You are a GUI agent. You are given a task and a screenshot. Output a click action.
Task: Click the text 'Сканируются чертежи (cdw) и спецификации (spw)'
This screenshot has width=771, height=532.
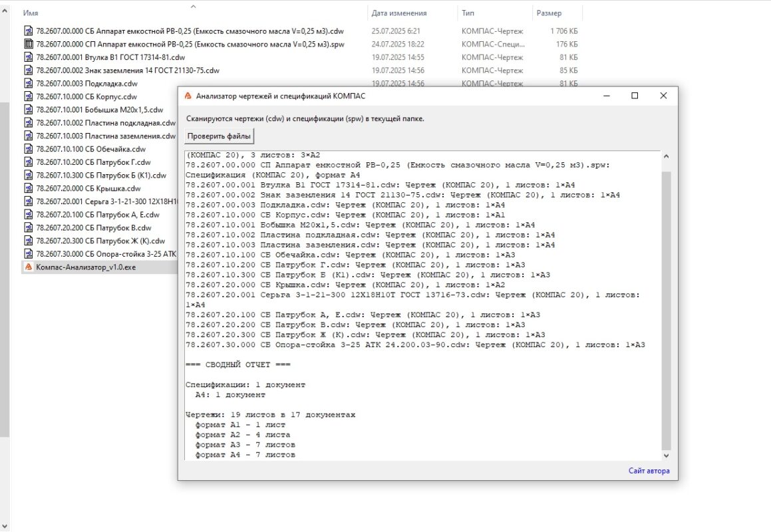[274, 118]
